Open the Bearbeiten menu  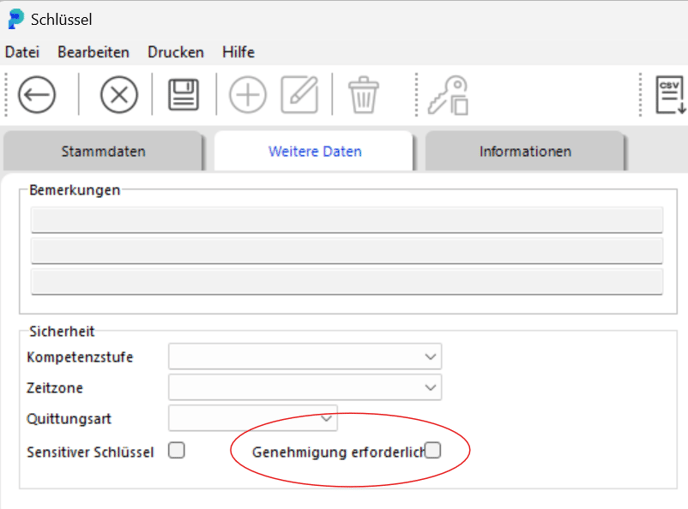[93, 52]
